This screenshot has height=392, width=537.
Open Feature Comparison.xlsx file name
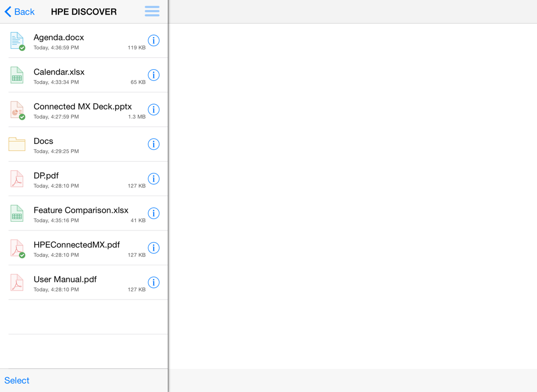(x=81, y=210)
